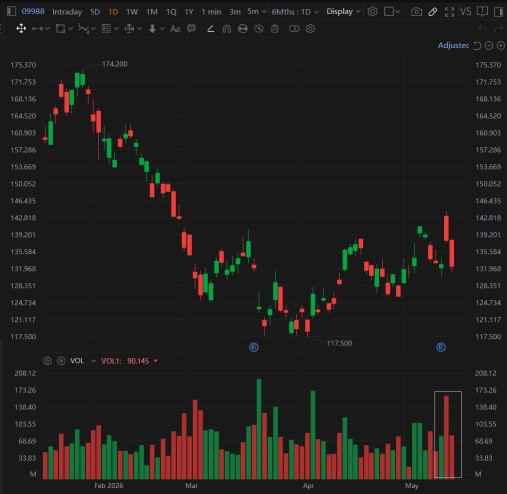Activate the pencil draw tool
The height and width of the screenshot is (494, 507).
coord(433,12)
